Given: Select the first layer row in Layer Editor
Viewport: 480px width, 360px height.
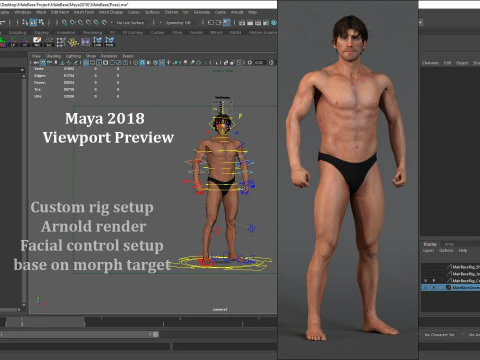Looking at the screenshot, I should click(450, 267).
